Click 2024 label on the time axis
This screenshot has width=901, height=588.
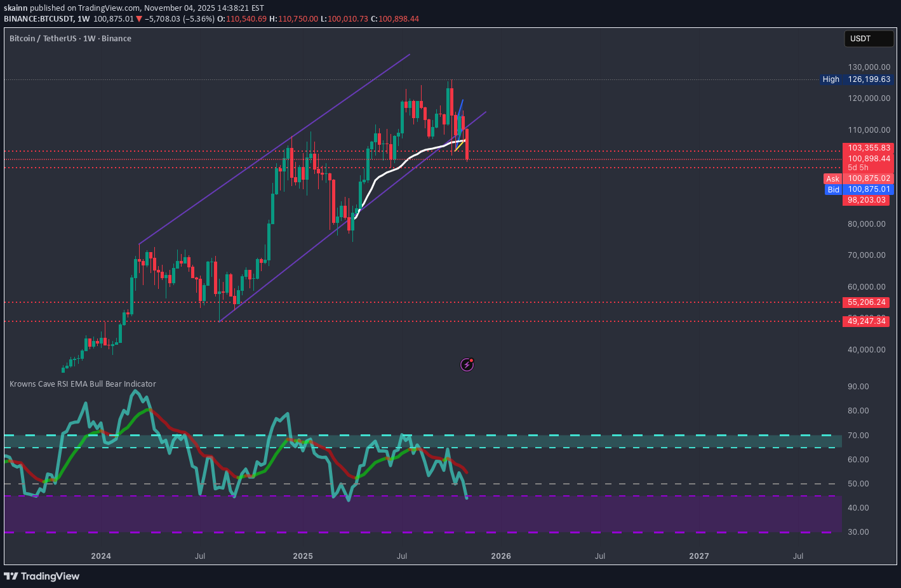[x=101, y=556]
